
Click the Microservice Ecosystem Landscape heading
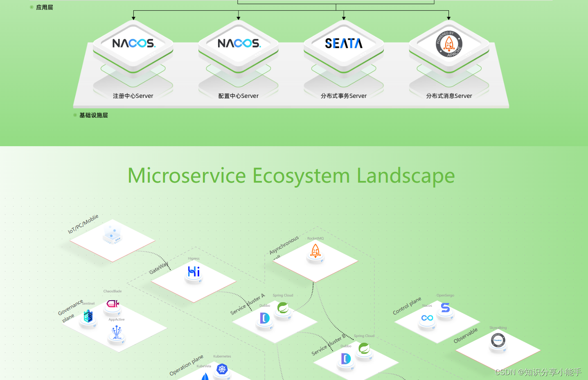pyautogui.click(x=291, y=176)
